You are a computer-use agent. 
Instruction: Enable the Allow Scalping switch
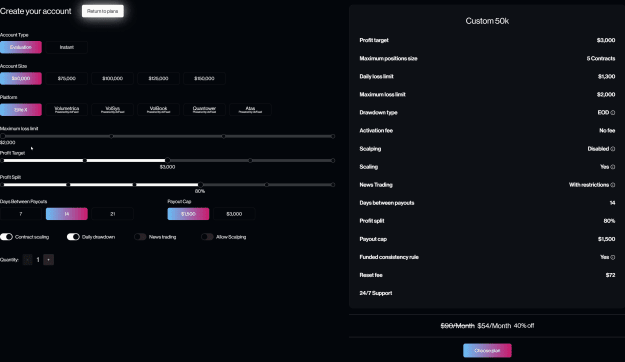(207, 237)
